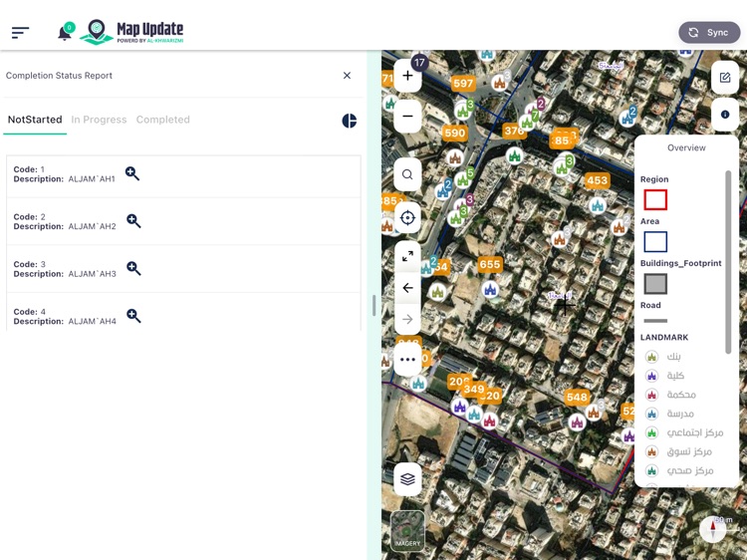Switch basemap using Imagery thumbnail
747x560 pixels.
click(x=407, y=530)
